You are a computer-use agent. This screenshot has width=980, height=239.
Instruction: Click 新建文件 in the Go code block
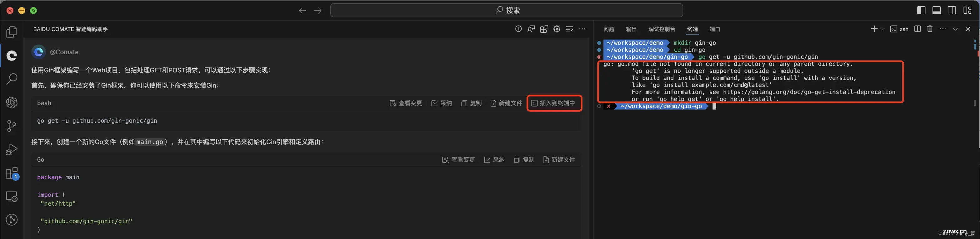[x=559, y=159]
